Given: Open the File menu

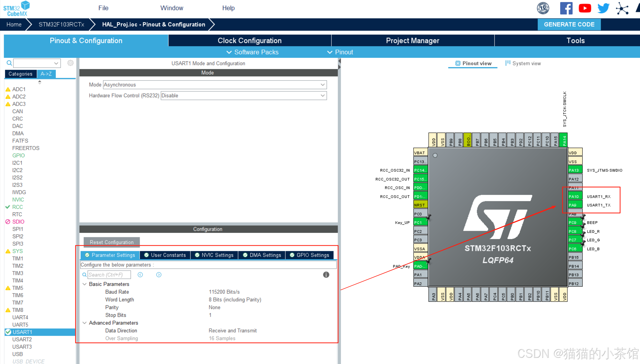Looking at the screenshot, I should [103, 8].
